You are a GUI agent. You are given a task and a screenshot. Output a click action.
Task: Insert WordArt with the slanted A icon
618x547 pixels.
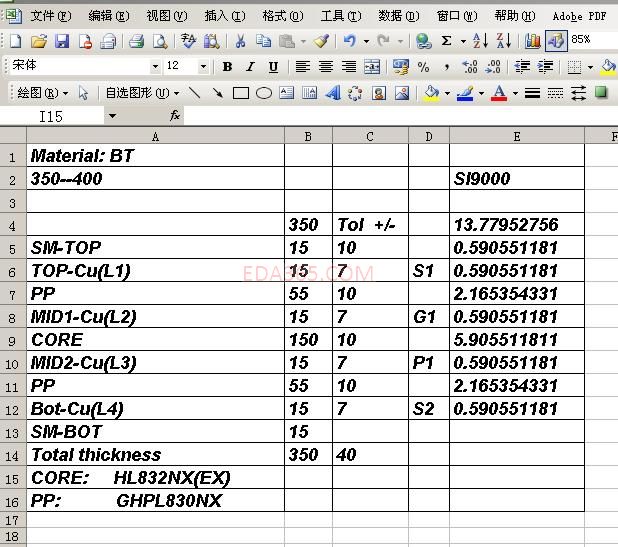(x=333, y=93)
